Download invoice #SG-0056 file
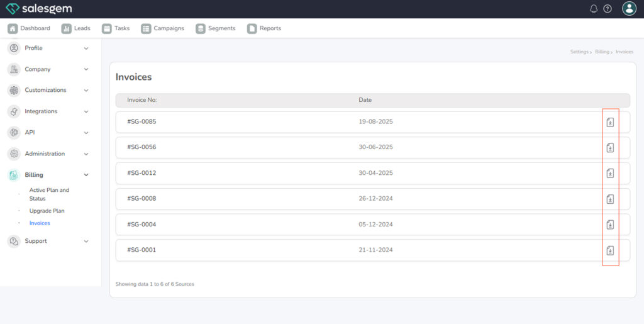 coord(609,148)
